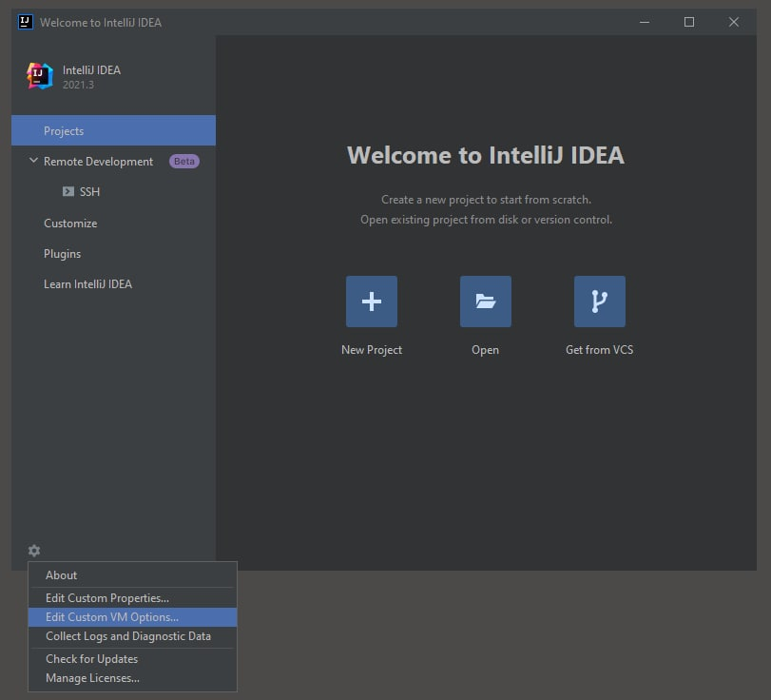Choose About from the gear menu
Screen dimensions: 771x700
point(62,575)
